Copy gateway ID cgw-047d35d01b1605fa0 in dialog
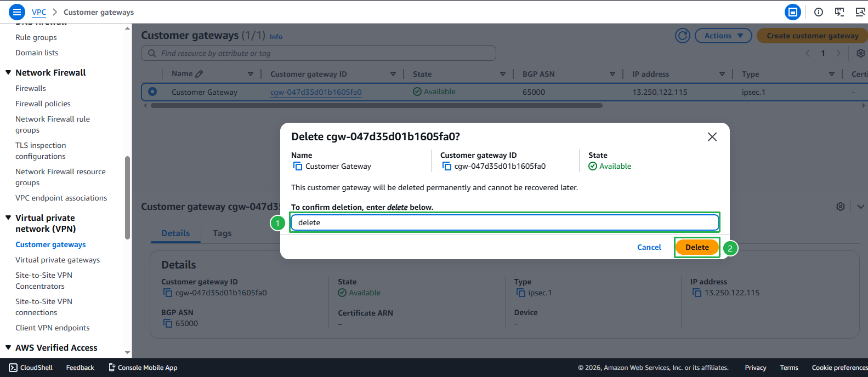868x377 pixels. pos(447,166)
